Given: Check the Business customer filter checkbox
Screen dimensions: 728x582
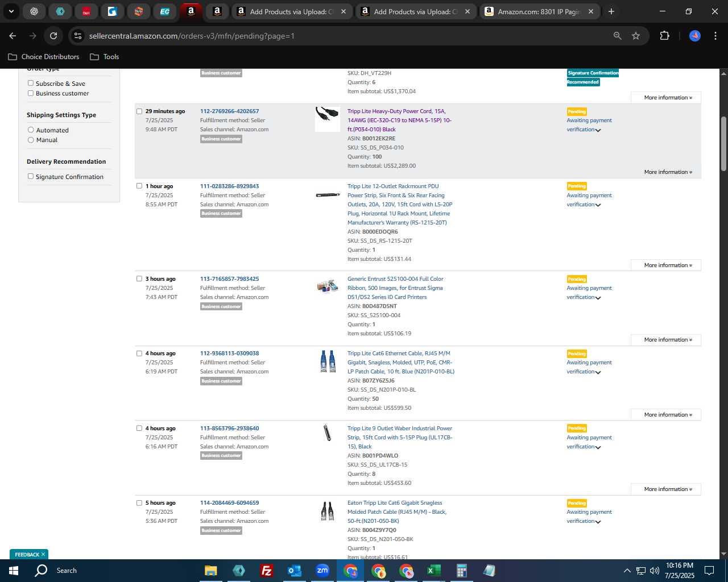Looking at the screenshot, I should (31, 93).
